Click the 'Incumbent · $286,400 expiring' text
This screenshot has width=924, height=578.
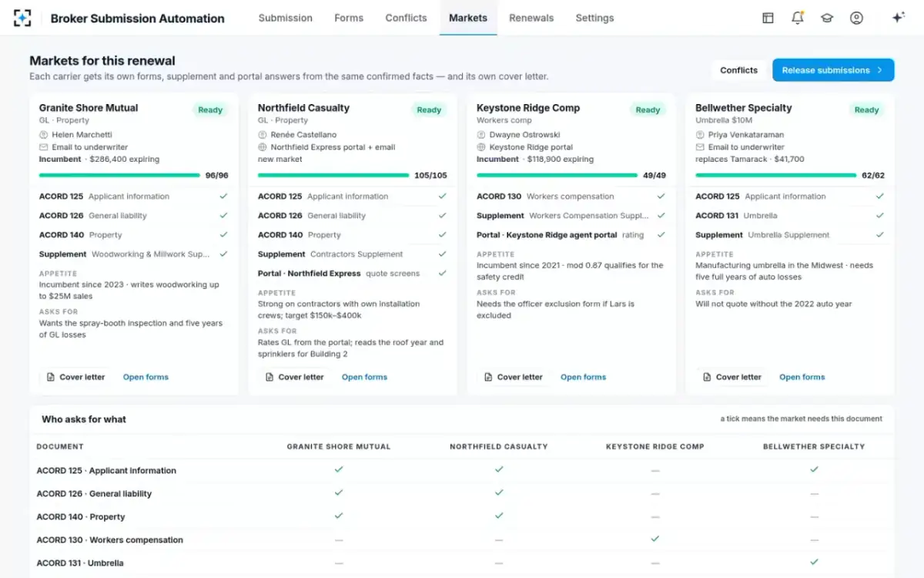click(x=99, y=159)
